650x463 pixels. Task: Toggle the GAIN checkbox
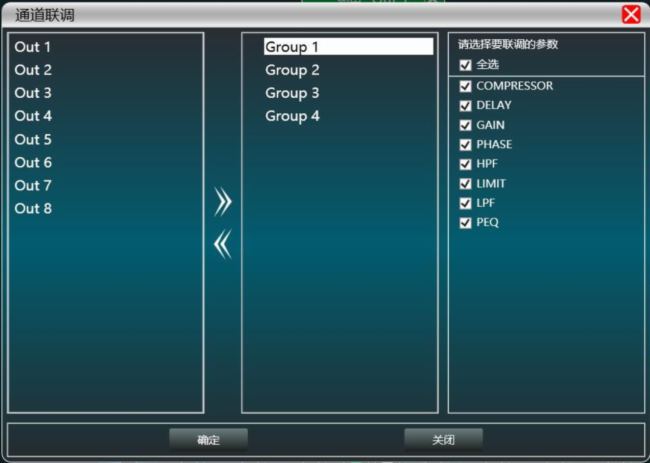point(465,125)
